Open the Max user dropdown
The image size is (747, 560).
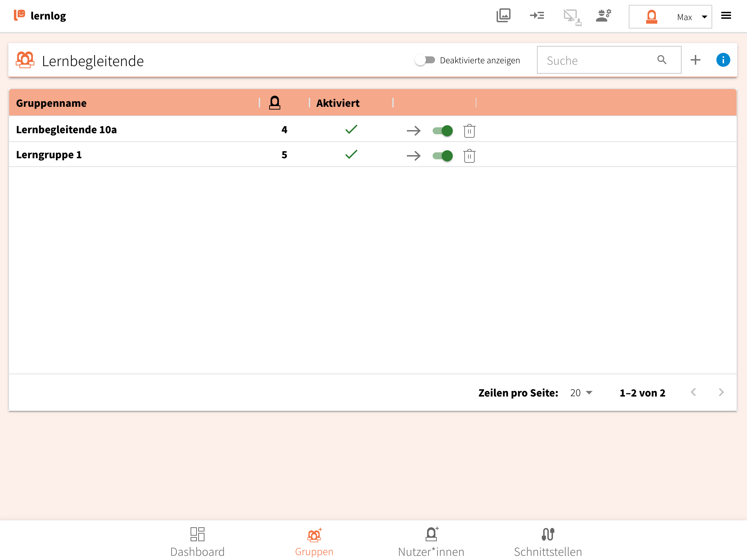[670, 17]
